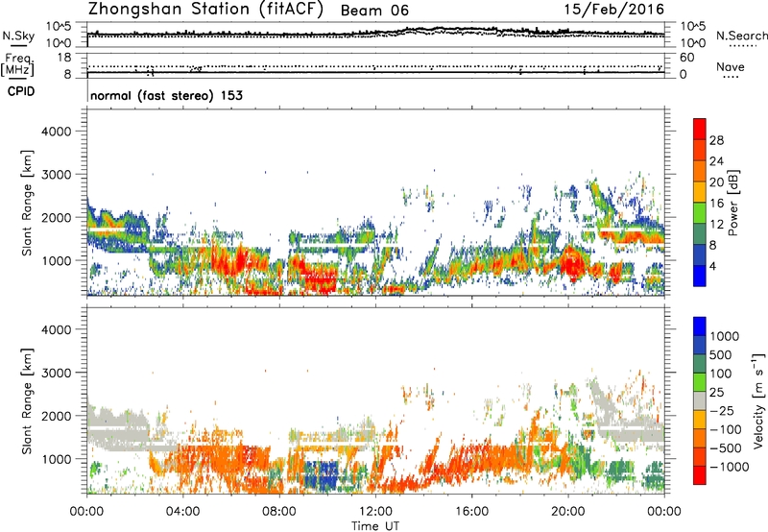Click power colorbar tick value 4
The height and width of the screenshot is (532, 768).
[x=713, y=266]
